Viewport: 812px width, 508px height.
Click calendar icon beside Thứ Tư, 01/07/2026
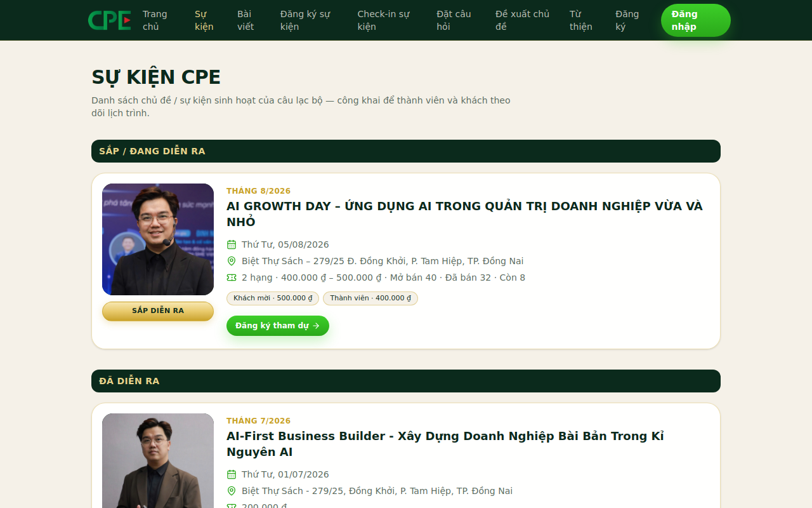232,474
